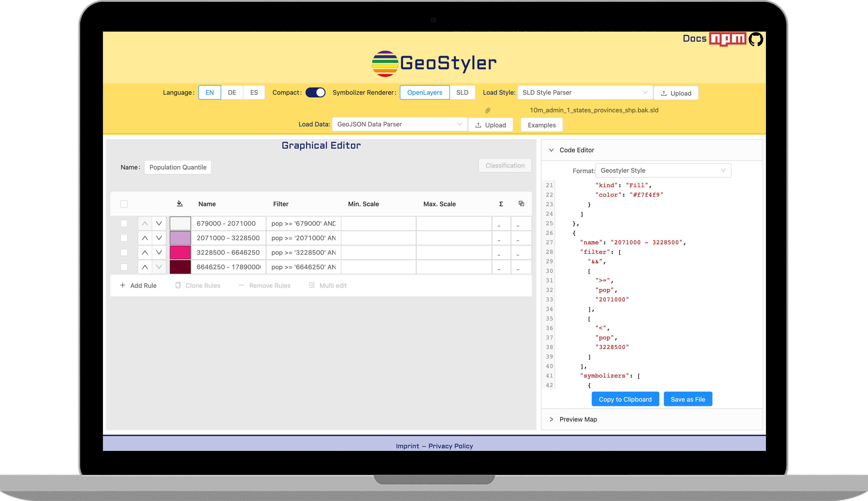Open the Imprint link in the footer

coord(407,446)
